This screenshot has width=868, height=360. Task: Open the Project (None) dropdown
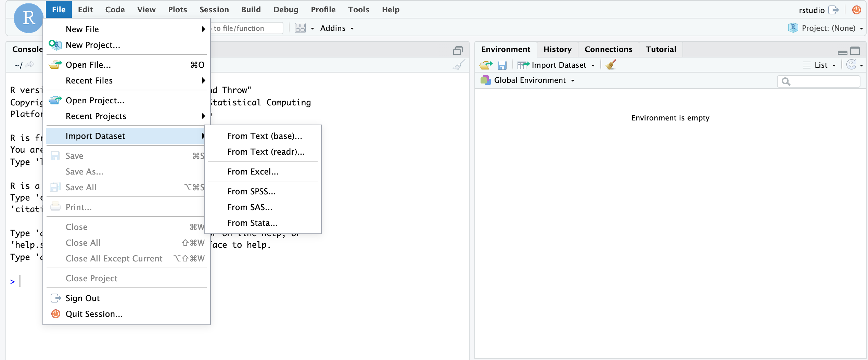[x=828, y=28]
